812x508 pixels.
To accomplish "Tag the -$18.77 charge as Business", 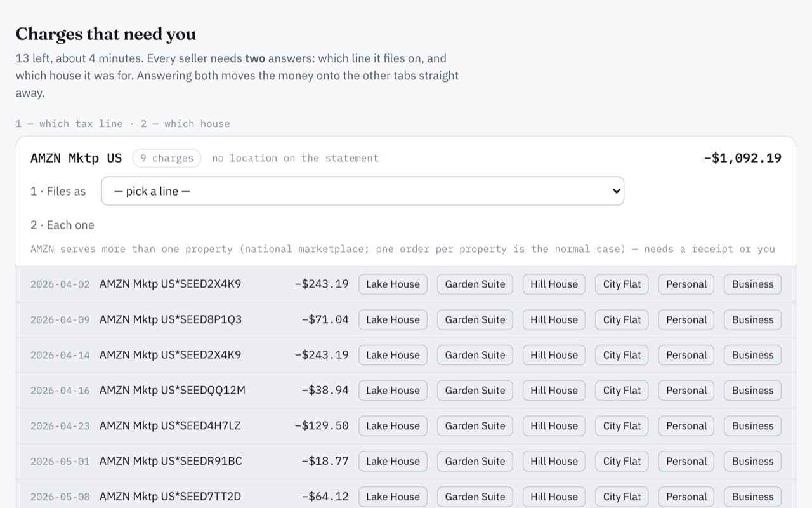I will [x=752, y=462].
